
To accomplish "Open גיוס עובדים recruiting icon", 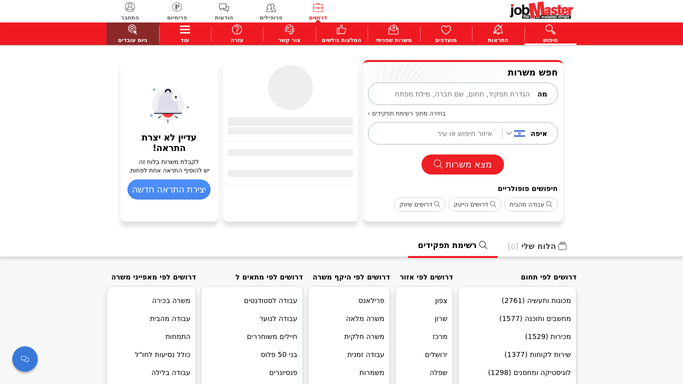I will pos(132,30).
